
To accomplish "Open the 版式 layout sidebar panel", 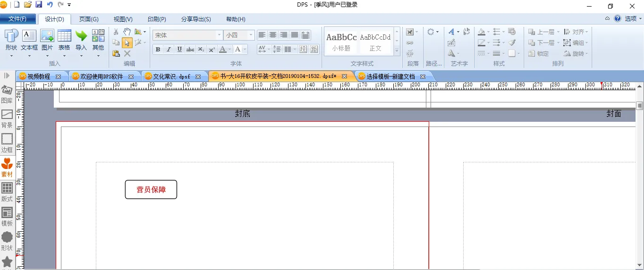I will click(7, 192).
